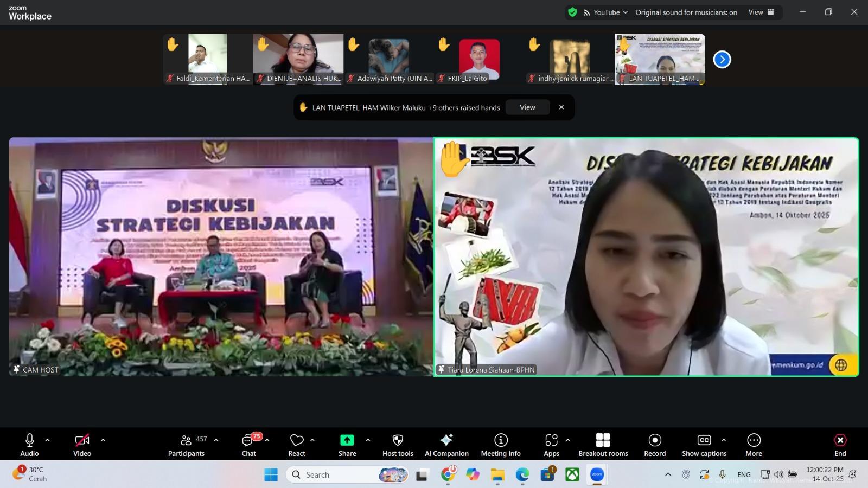The image size is (868, 488).
Task: Unmute microphone with the Audio button
Action: point(30,445)
